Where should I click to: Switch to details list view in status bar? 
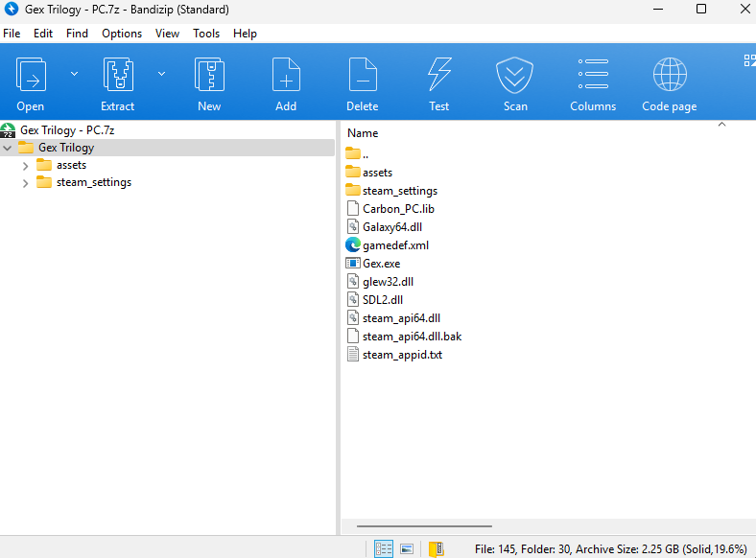tap(384, 548)
